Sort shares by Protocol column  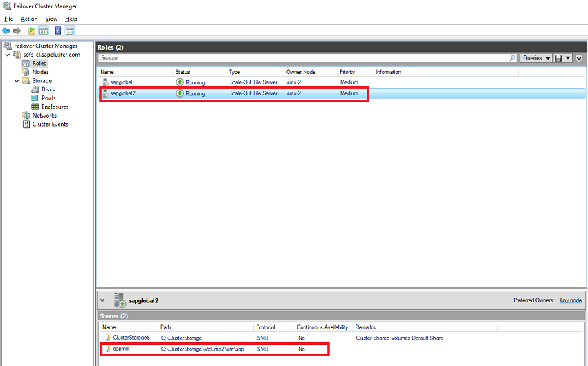pos(266,327)
